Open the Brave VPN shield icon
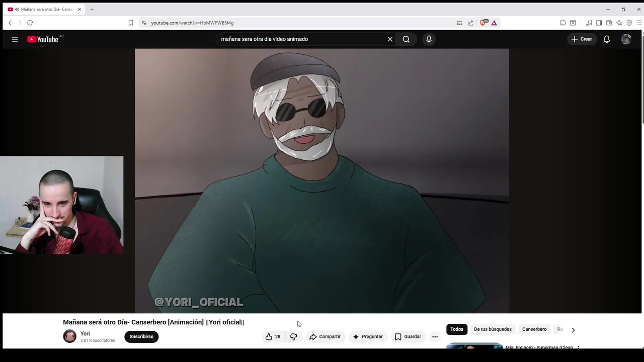Image resolution: width=644 pixels, height=362 pixels. click(629, 23)
